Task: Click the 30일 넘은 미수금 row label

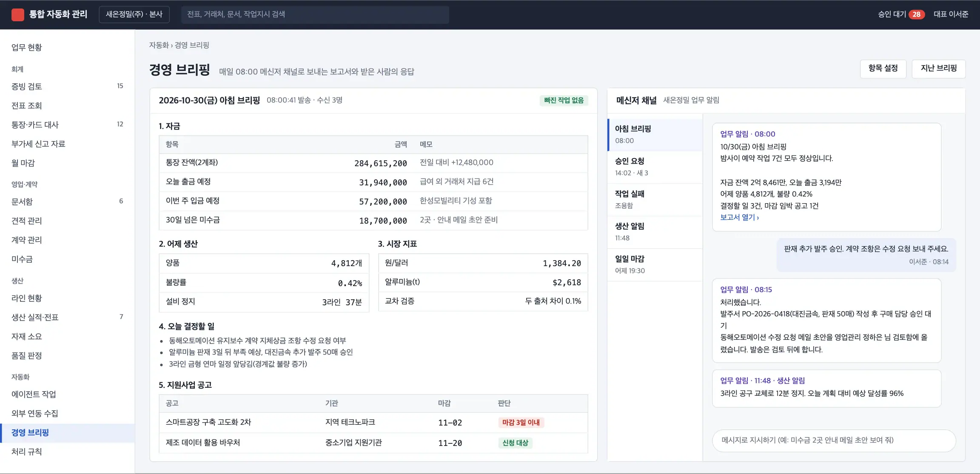Action: tap(193, 220)
